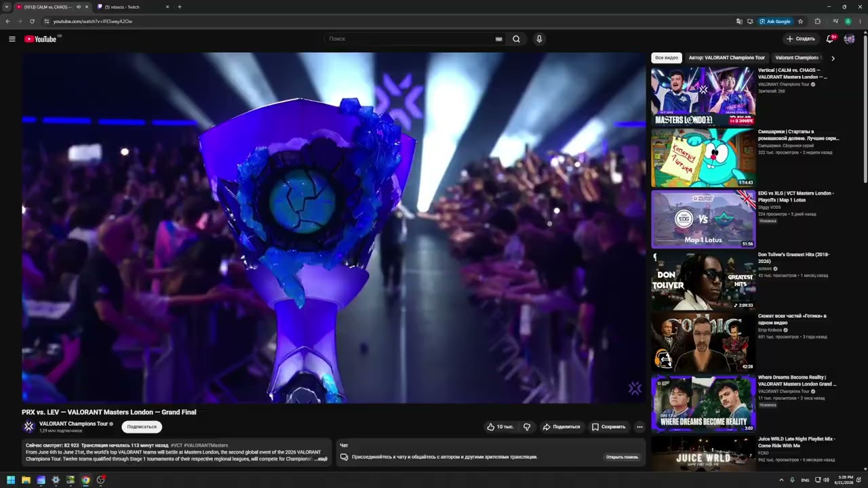Open the tab search dropdown
The width and height of the screenshot is (868, 488).
point(6,7)
